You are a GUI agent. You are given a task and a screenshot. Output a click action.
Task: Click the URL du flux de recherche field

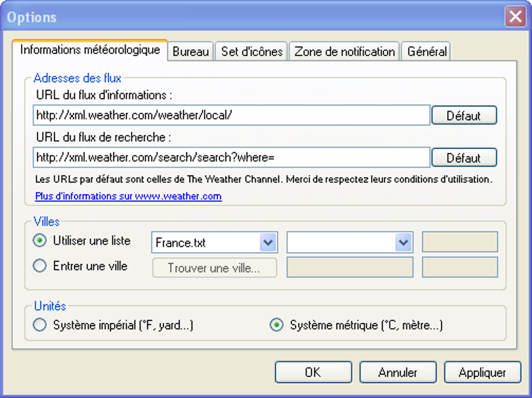(x=231, y=157)
